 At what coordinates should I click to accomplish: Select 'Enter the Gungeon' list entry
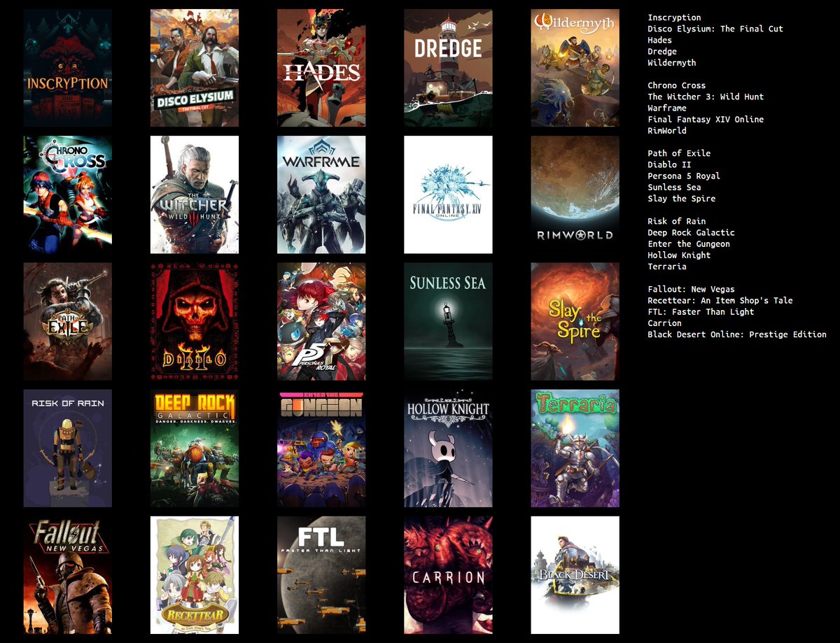coord(689,243)
